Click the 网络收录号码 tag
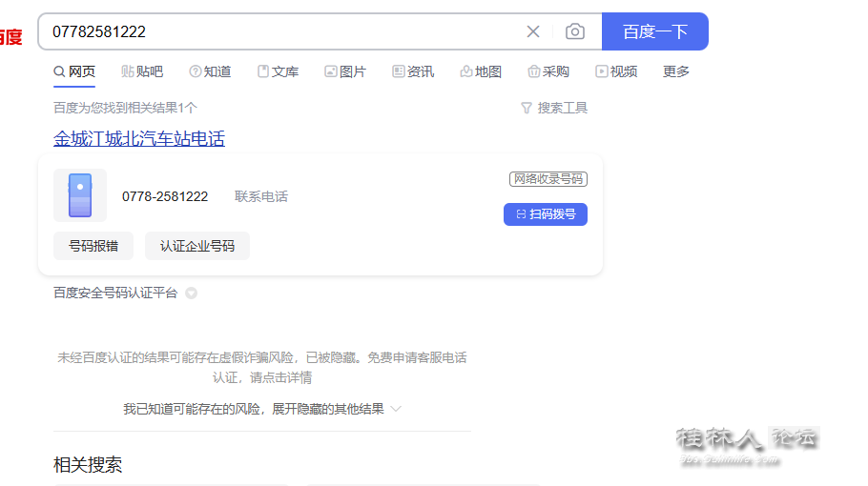 tap(548, 179)
